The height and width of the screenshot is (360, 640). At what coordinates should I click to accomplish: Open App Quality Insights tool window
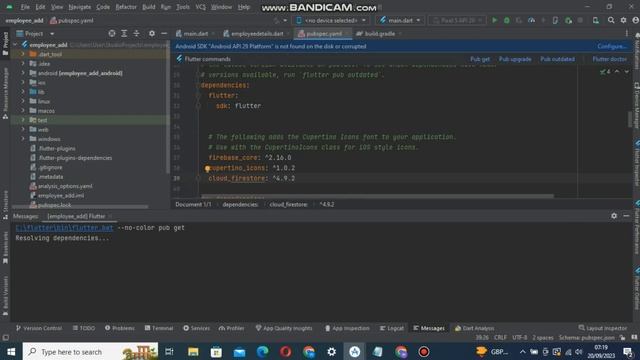(x=284, y=328)
